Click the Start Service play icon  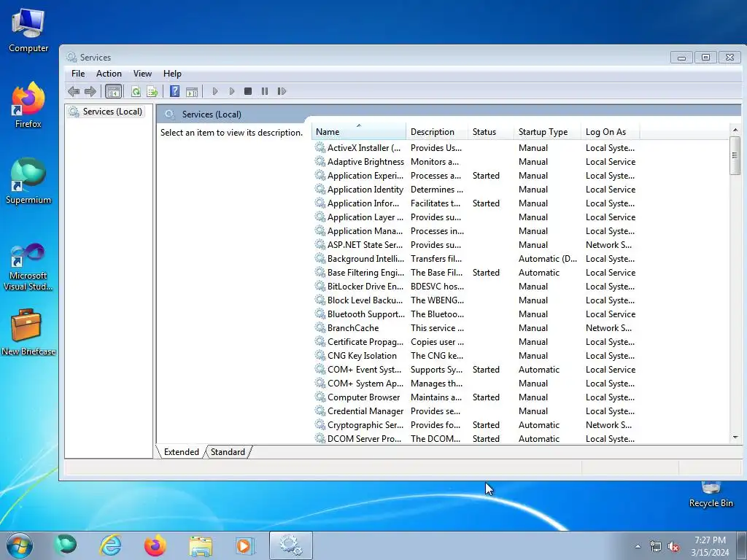(215, 91)
